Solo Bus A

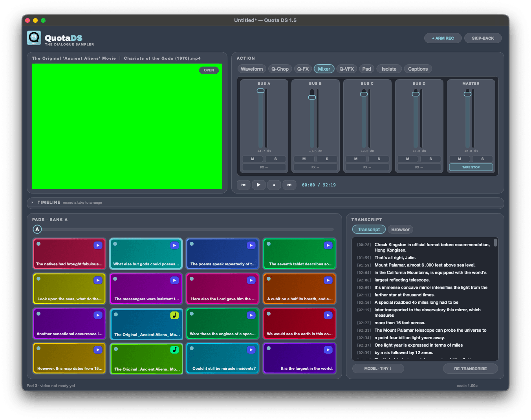[276, 159]
